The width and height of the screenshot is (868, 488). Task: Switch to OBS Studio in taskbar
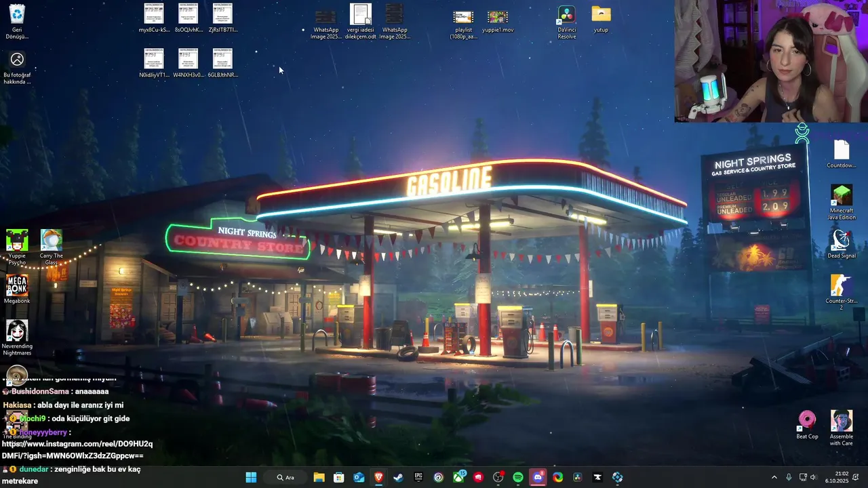tap(498, 477)
